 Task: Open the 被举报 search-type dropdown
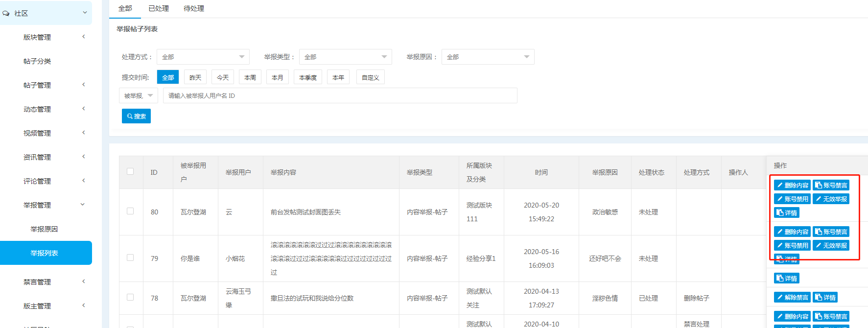click(139, 95)
